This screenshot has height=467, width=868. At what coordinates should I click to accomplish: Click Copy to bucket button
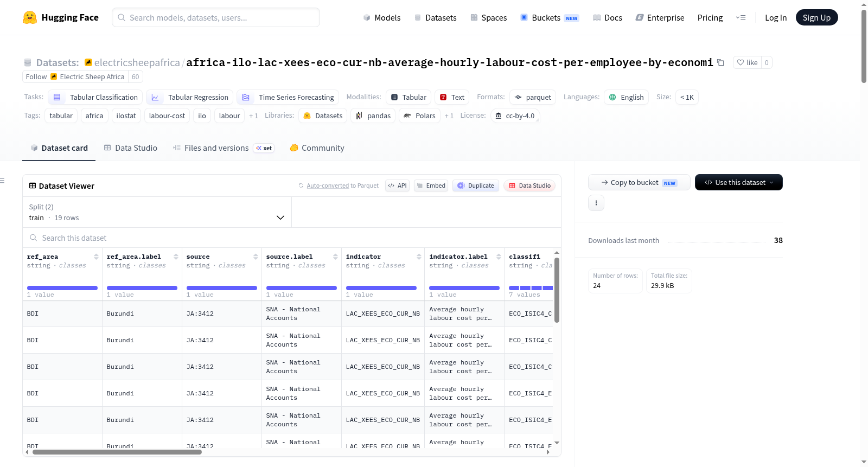pos(639,182)
